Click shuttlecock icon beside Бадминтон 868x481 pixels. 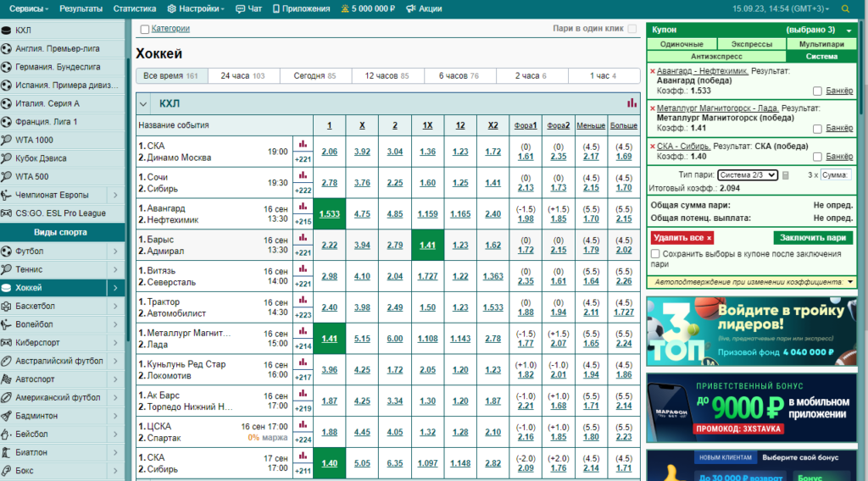[6, 416]
